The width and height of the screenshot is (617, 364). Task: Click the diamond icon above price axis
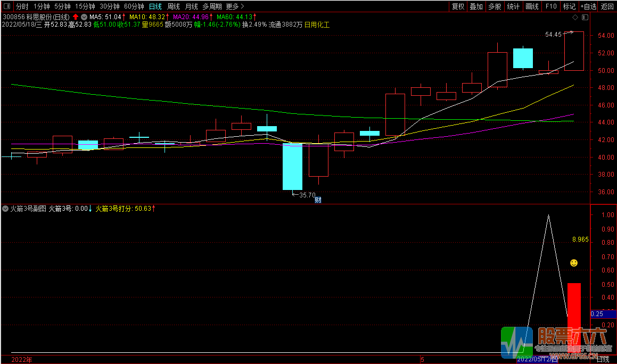[575, 18]
